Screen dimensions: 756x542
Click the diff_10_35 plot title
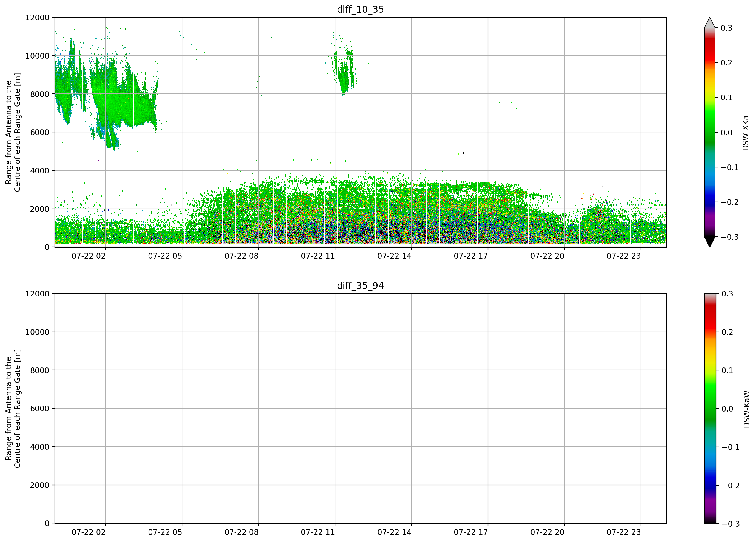coord(360,9)
